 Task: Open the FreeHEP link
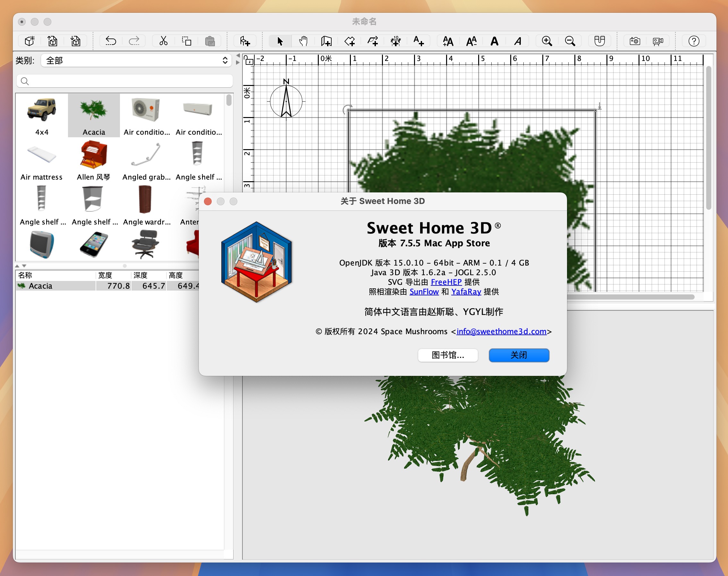[446, 282]
